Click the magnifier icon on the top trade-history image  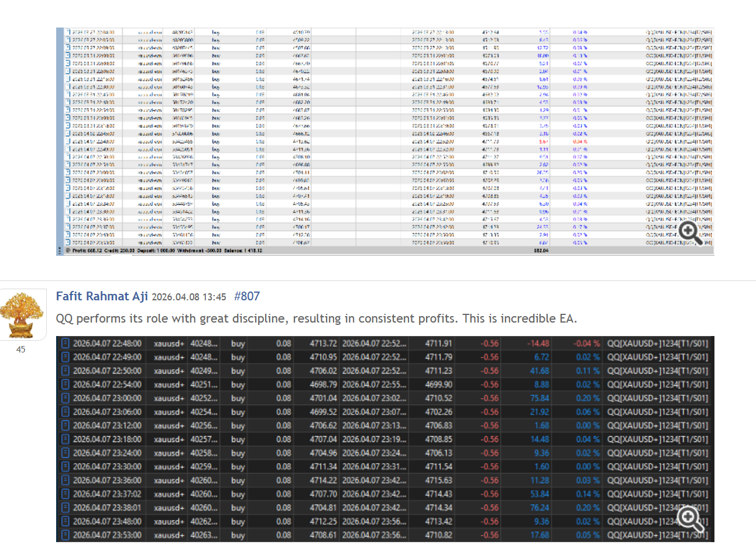click(x=690, y=233)
